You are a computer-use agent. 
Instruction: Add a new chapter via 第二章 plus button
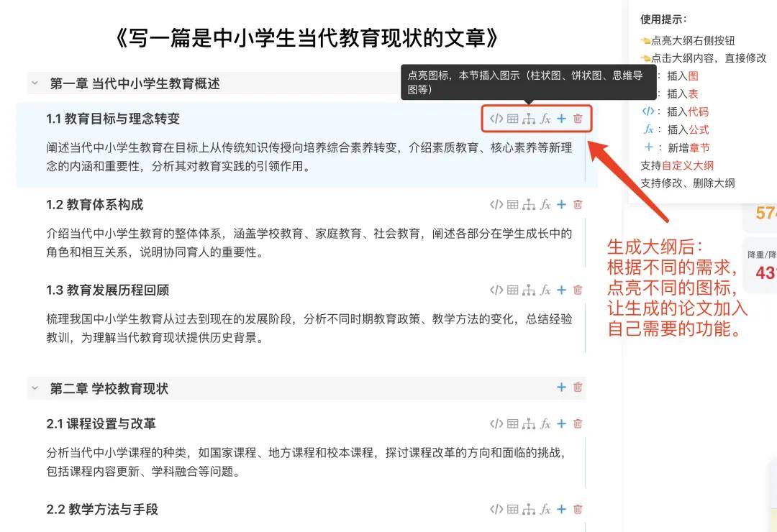(x=561, y=387)
